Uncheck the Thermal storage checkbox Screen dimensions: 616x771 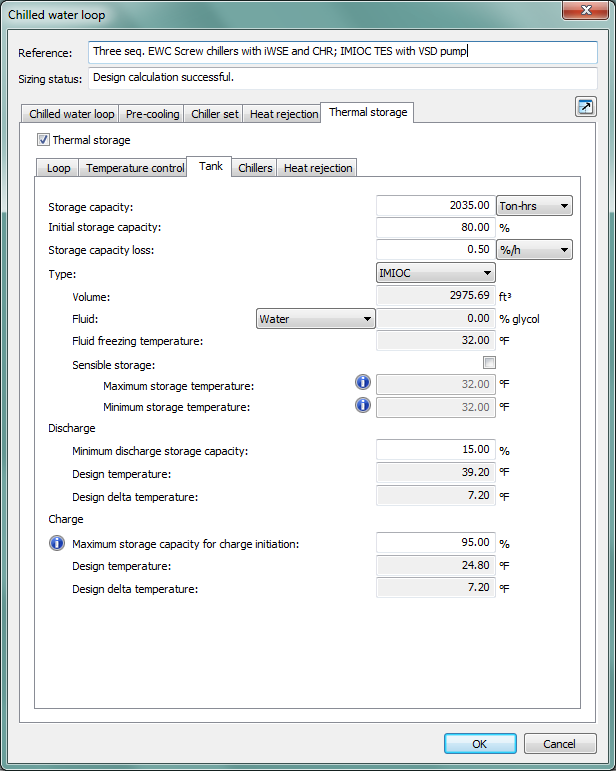click(x=43, y=140)
